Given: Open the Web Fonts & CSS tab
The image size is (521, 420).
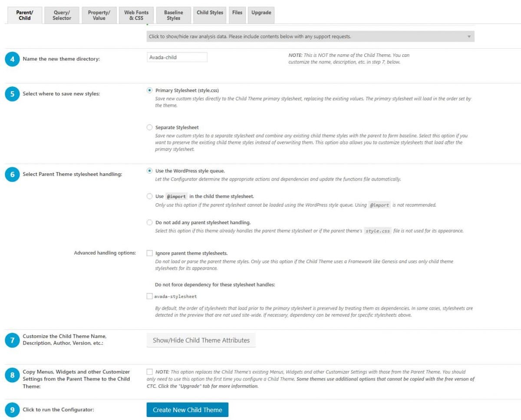Looking at the screenshot, I should pos(136,15).
